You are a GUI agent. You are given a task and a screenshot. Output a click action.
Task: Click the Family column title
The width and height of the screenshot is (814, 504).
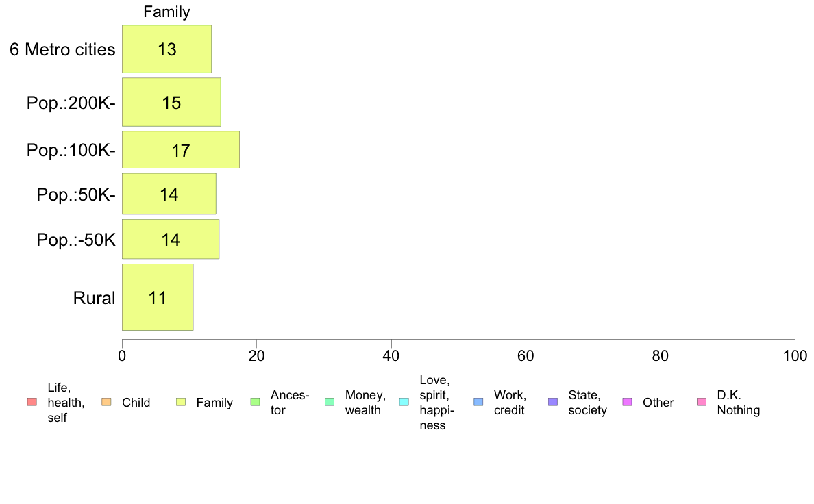[x=166, y=12]
